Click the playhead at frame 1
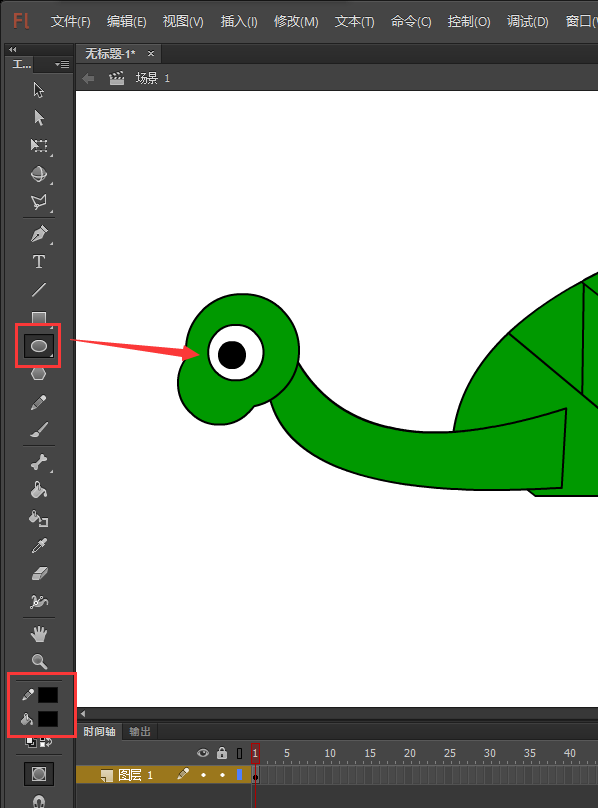 click(255, 753)
